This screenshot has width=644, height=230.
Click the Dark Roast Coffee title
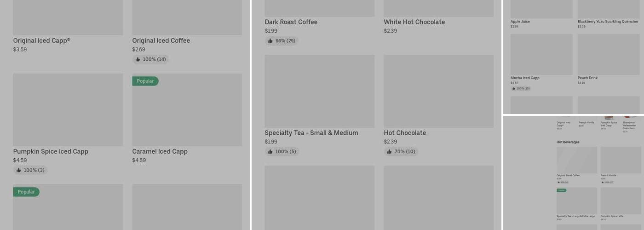[x=291, y=22]
